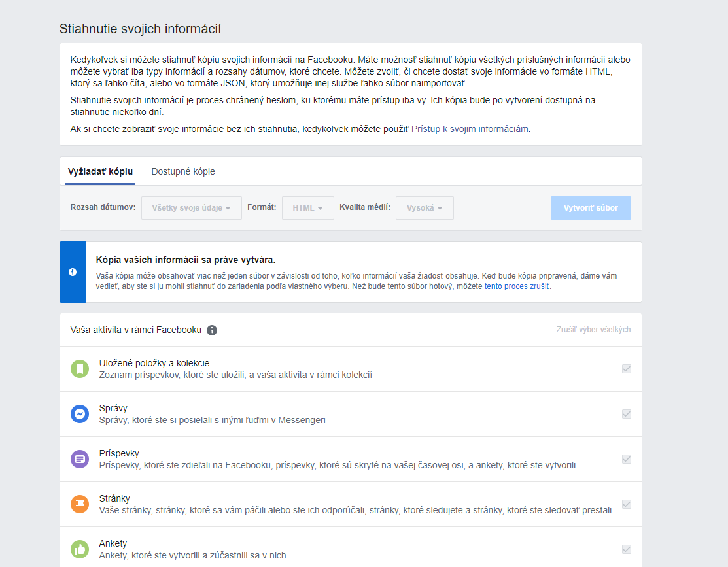Open the Rozsah dátumov dropdown Všetky svoje údaje
728x567 pixels.
tap(191, 207)
